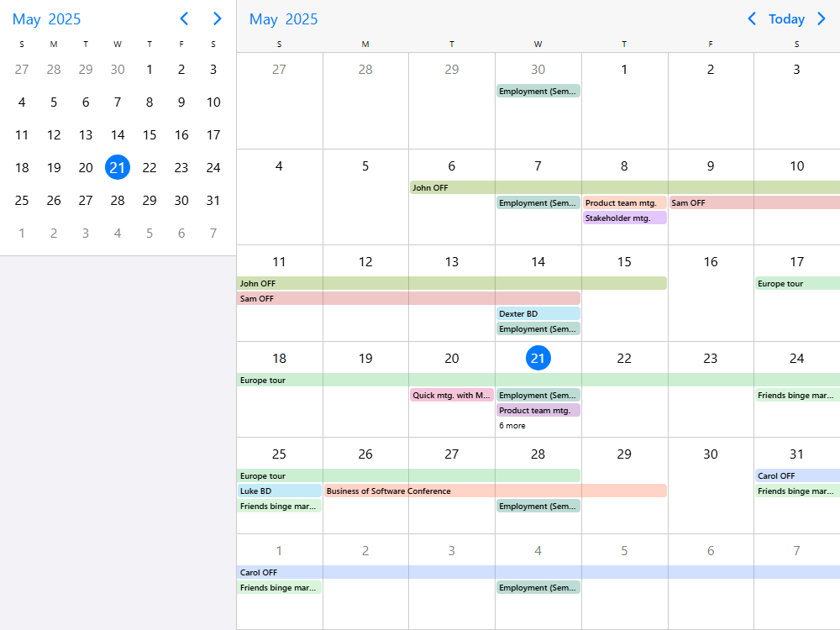This screenshot has width=840, height=630.
Task: Show the 6 more events on May 21
Action: click(512, 425)
